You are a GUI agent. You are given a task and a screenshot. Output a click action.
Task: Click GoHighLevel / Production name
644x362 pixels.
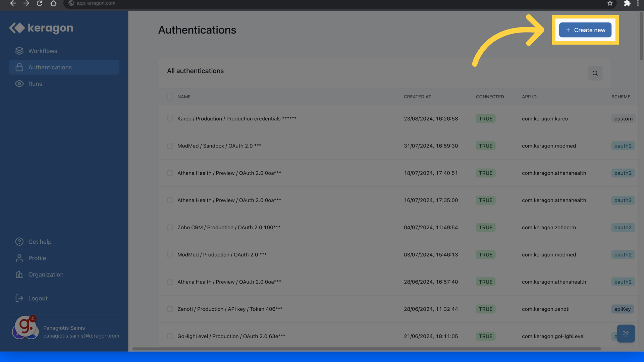coord(231,336)
